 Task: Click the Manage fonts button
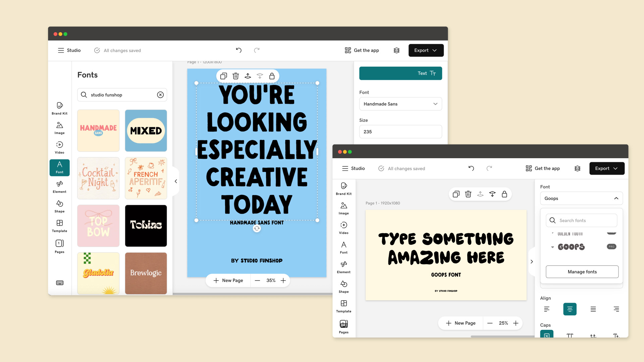582,271
